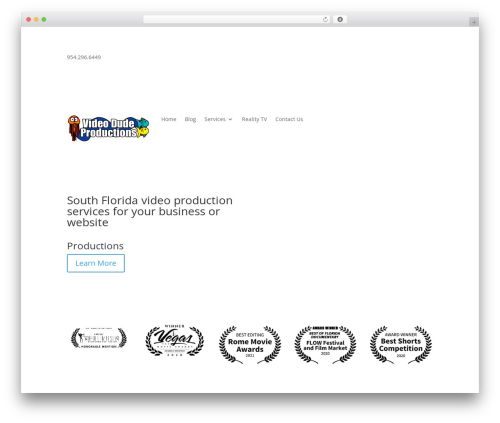Click the Video Dude Productions logo

(108, 128)
